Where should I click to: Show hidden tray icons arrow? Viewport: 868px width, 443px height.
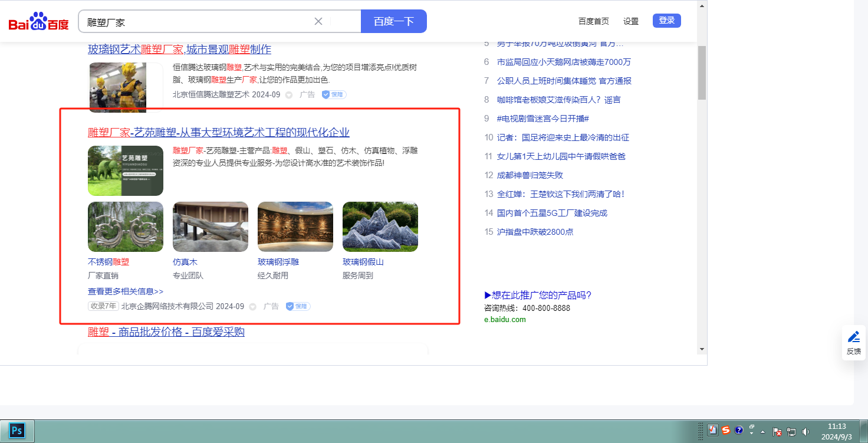[763, 432]
